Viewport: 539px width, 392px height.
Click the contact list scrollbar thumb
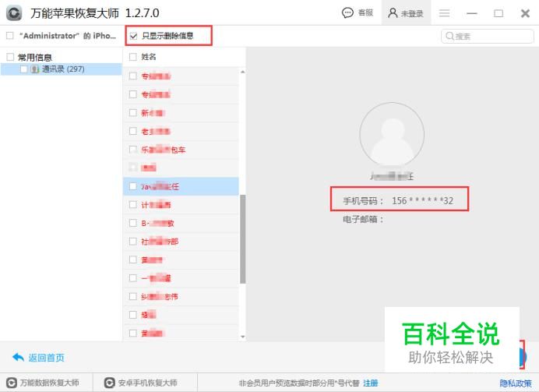click(x=243, y=239)
